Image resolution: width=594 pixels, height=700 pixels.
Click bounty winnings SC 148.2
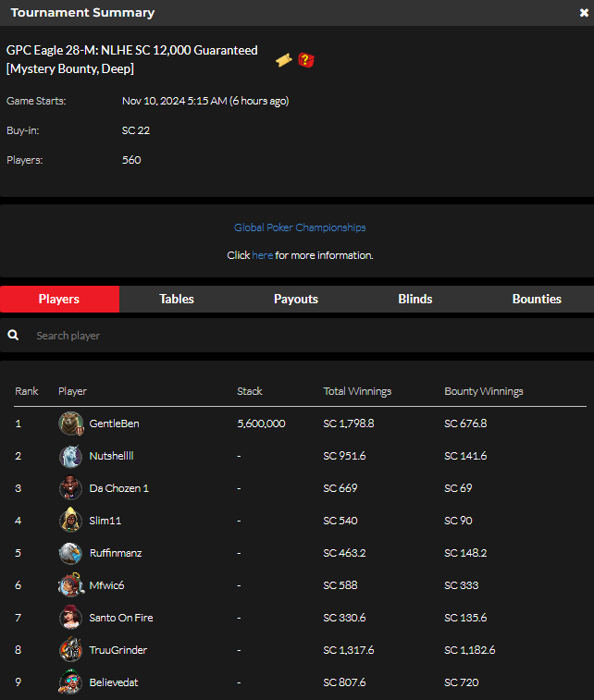click(x=465, y=553)
